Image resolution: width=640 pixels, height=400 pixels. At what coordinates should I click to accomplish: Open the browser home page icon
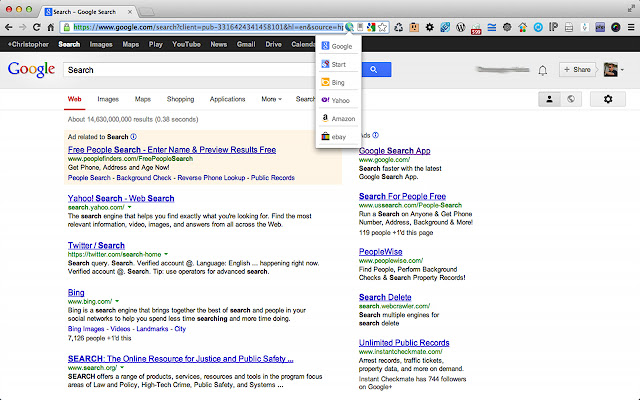51,27
